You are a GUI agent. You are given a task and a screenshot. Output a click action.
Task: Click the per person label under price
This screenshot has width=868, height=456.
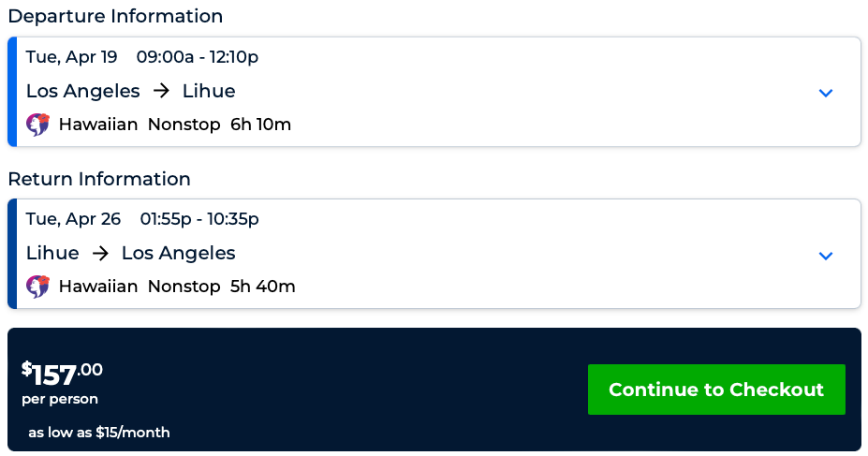click(x=60, y=400)
